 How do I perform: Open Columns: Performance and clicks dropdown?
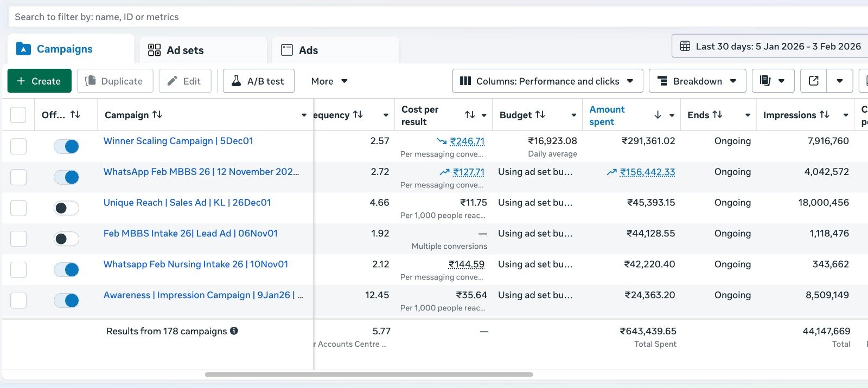547,81
